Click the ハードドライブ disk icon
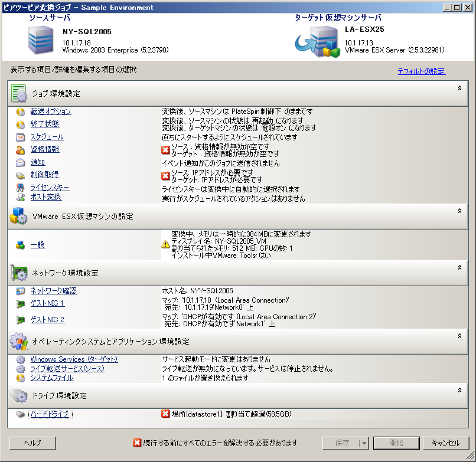This screenshot has width=476, height=462. [20, 414]
